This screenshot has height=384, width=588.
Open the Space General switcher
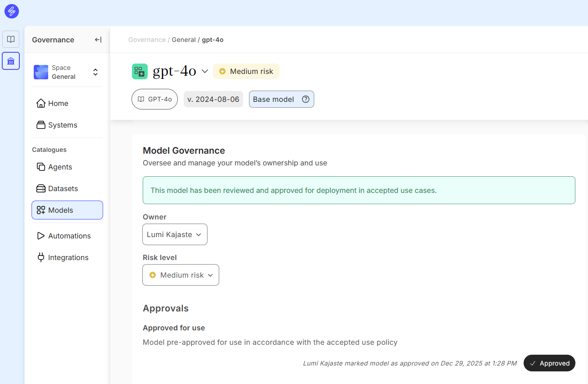95,72
